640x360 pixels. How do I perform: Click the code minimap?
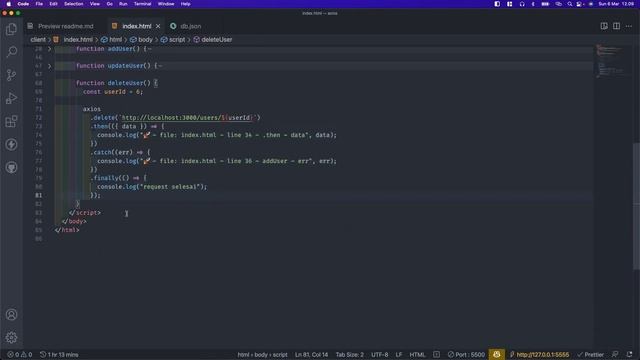pyautogui.click(x=610, y=60)
